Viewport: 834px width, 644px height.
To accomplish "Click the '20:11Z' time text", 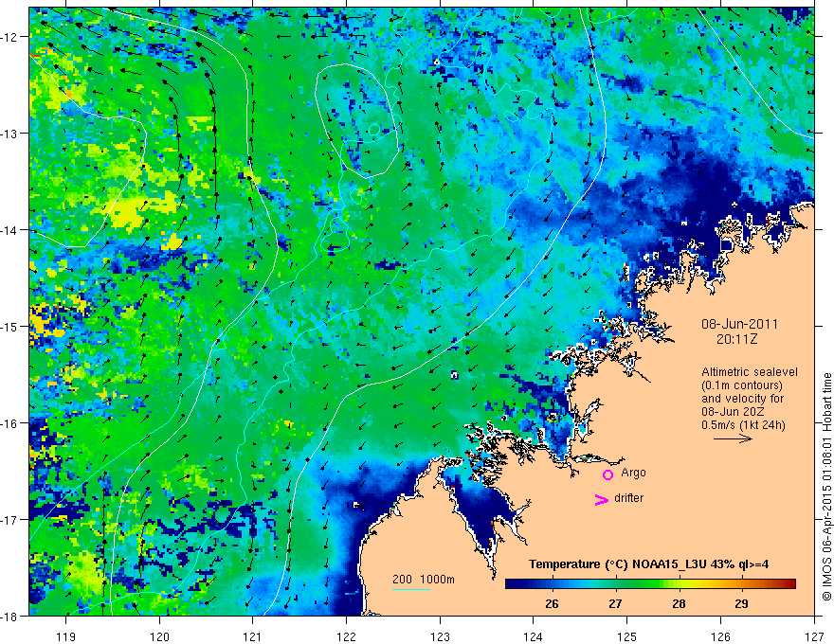I will pyautogui.click(x=736, y=338).
